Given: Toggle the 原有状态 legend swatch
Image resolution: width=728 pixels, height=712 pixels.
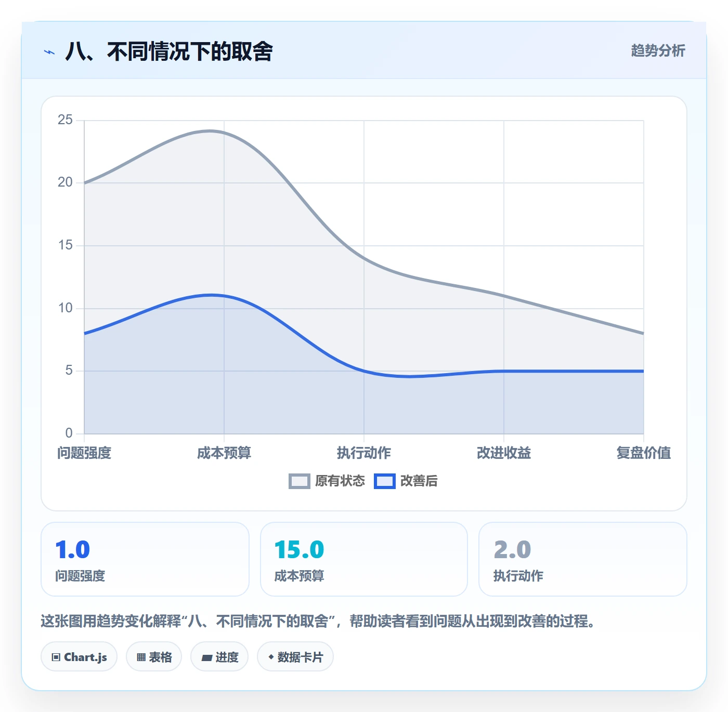Looking at the screenshot, I should coord(300,481).
